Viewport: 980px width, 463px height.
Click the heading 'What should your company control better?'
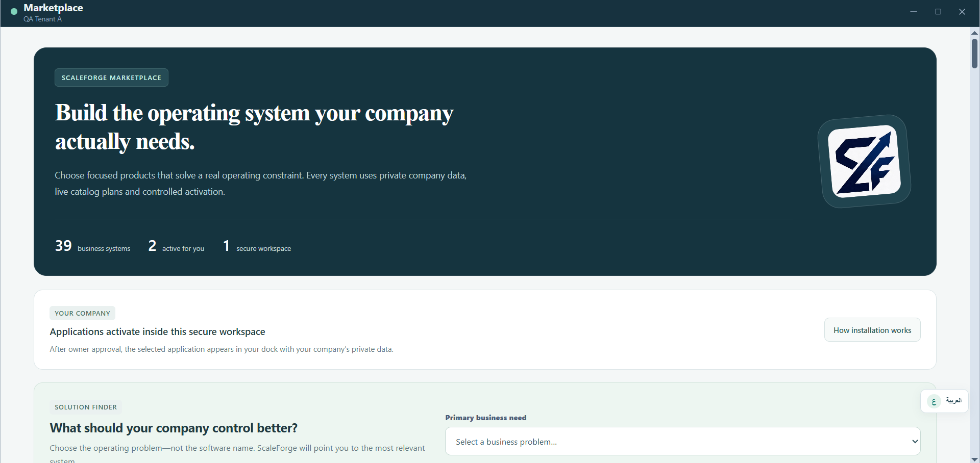[174, 428]
